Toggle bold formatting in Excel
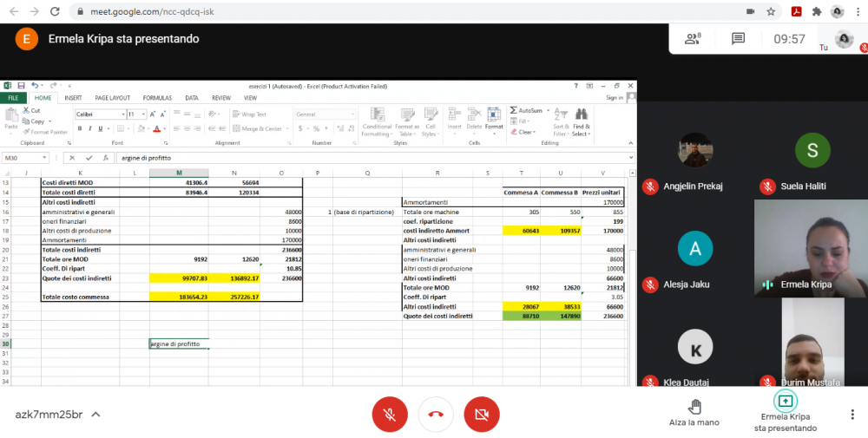The height and width of the screenshot is (438, 868). (x=80, y=129)
